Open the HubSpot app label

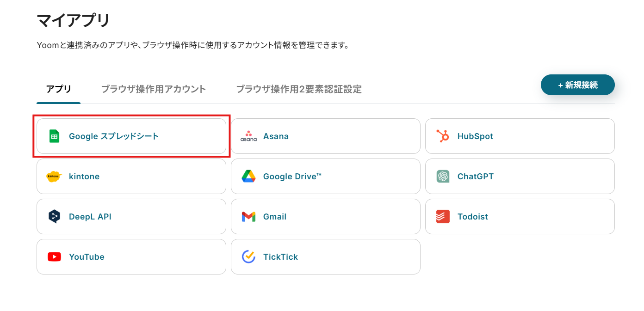pos(475,136)
